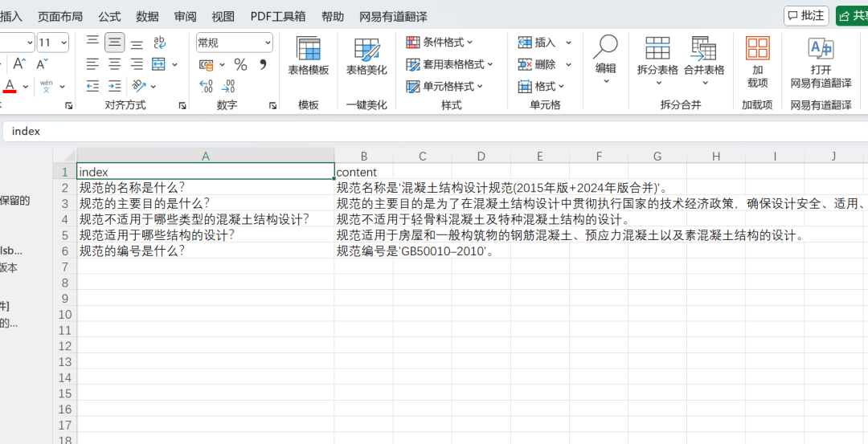The height and width of the screenshot is (444, 868).
Task: Toggle wrap text for the cell
Action: tap(159, 43)
